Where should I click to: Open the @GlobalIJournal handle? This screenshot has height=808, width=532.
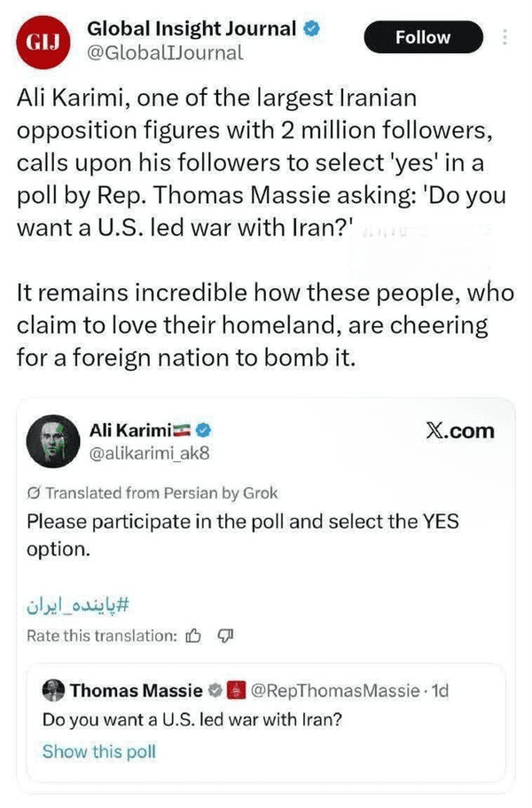(x=164, y=52)
